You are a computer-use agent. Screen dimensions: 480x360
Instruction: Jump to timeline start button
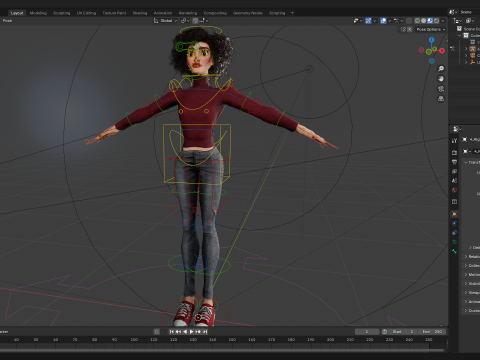click(172, 332)
